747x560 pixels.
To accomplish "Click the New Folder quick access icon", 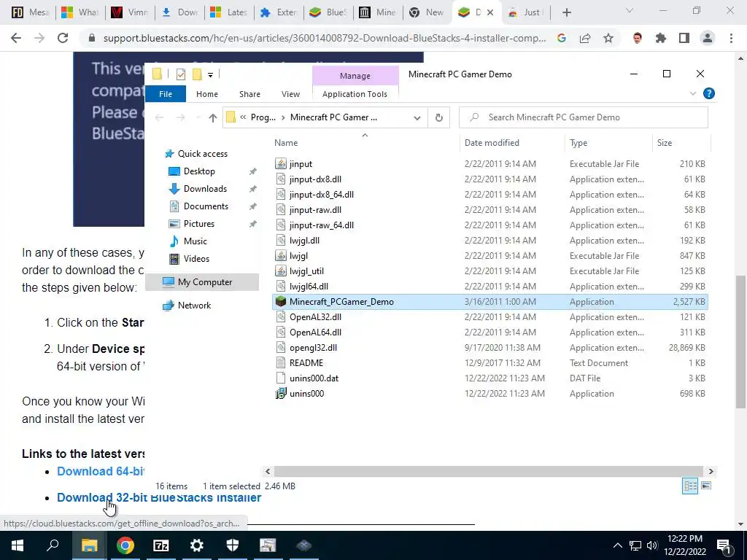I will [197, 74].
